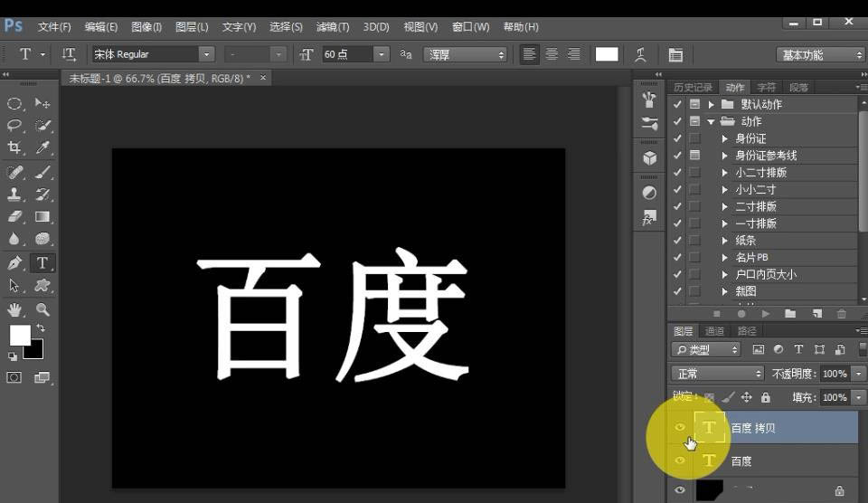
Task: Select the Quick Selection tool
Action: pyautogui.click(x=42, y=125)
